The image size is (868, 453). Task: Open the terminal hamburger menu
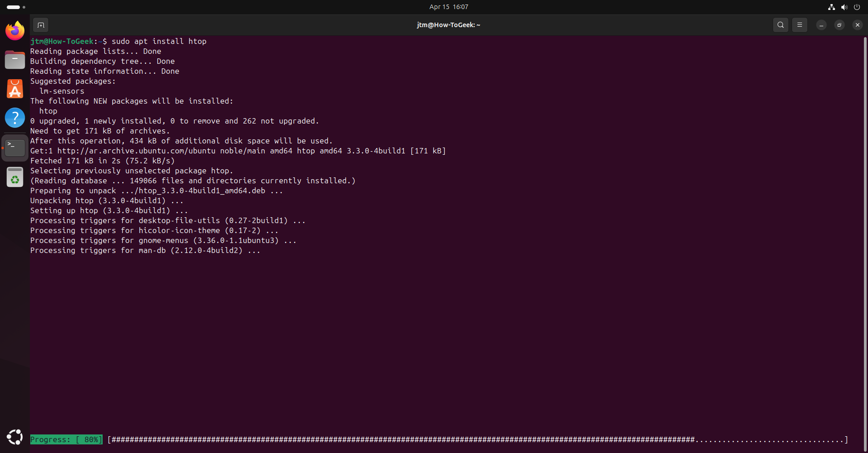[x=799, y=25]
